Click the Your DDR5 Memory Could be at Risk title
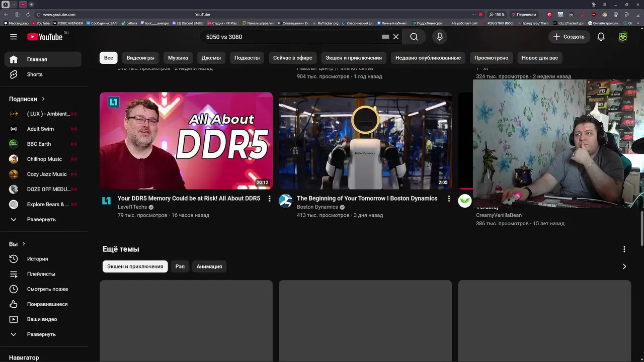The image size is (644, 362). pos(189,199)
